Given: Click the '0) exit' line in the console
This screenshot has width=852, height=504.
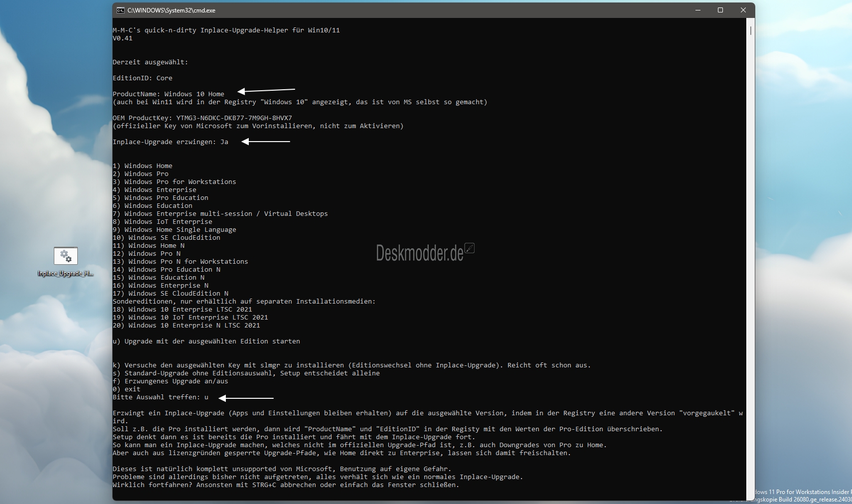Looking at the screenshot, I should [127, 389].
